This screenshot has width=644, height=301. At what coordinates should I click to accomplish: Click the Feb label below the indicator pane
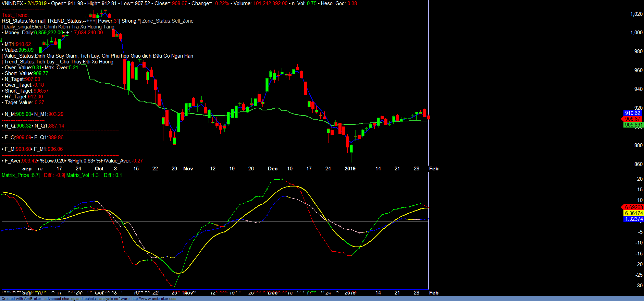[x=434, y=293]
